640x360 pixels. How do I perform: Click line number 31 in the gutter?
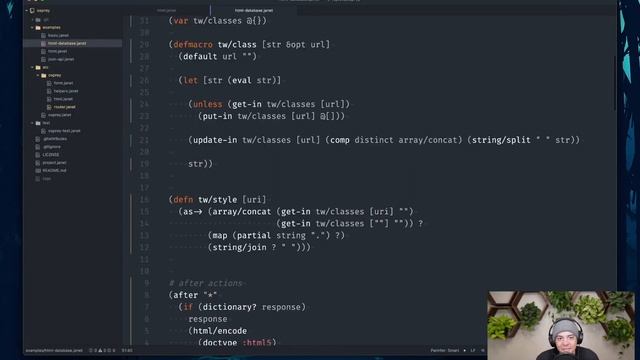pyautogui.click(x=144, y=21)
